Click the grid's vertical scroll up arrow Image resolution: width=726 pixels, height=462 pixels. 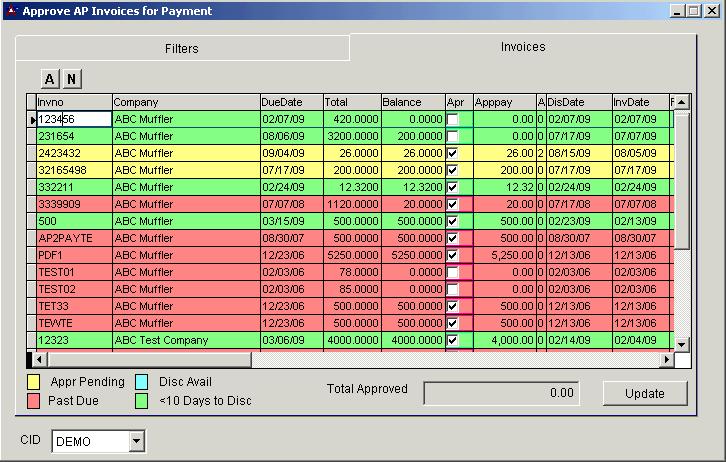click(x=682, y=102)
